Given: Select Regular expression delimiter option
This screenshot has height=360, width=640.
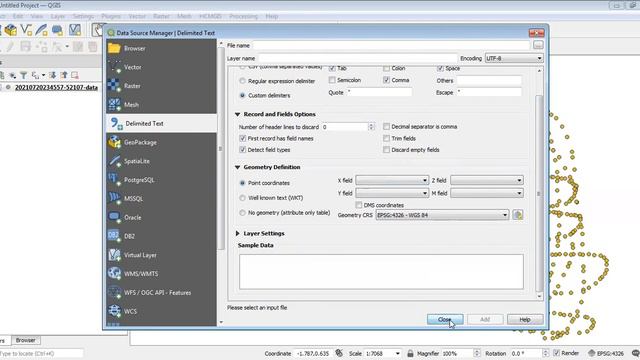Looking at the screenshot, I should 242,81.
